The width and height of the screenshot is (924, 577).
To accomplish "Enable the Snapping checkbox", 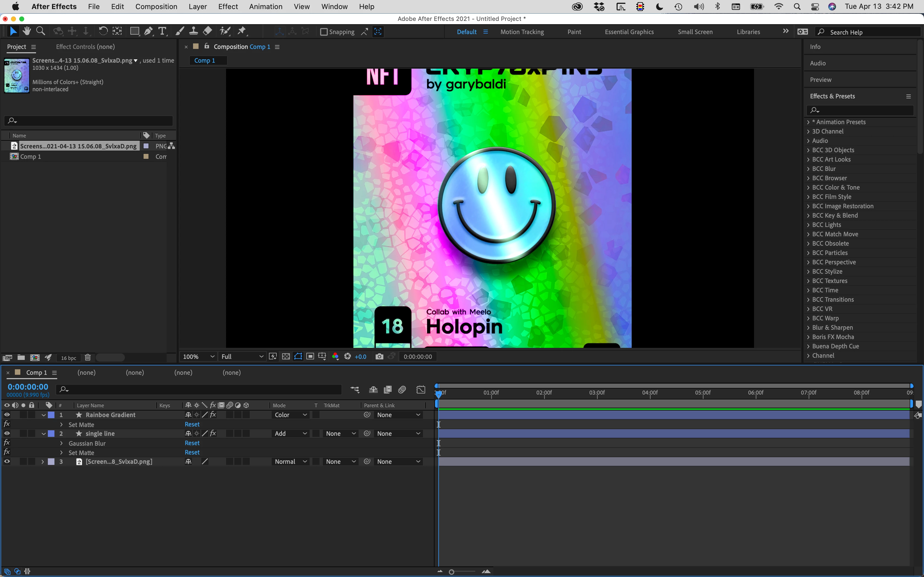I will pyautogui.click(x=324, y=32).
